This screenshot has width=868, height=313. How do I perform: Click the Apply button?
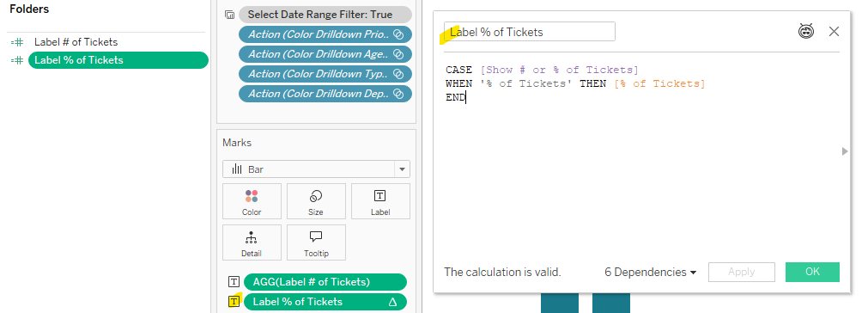741,272
